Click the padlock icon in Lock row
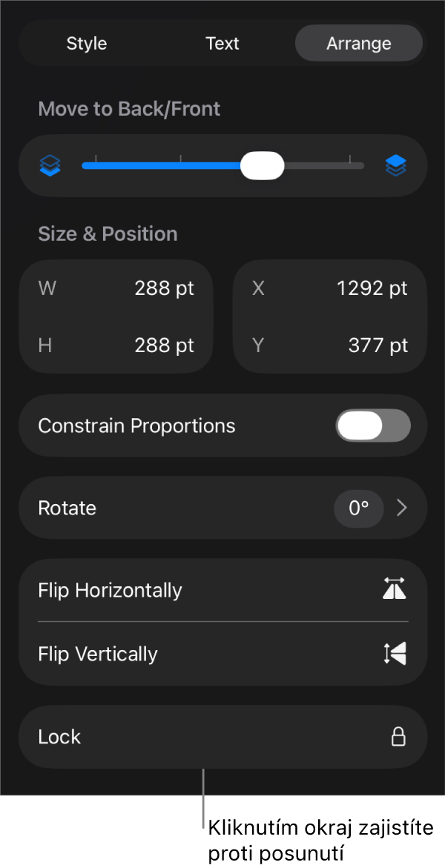This screenshot has height=868, width=445. (398, 736)
